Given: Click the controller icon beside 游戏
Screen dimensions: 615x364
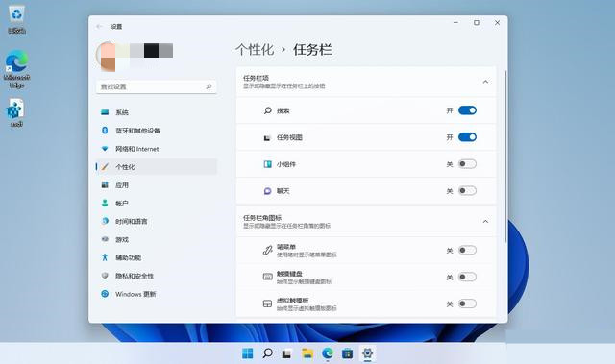Looking at the screenshot, I should coord(105,239).
